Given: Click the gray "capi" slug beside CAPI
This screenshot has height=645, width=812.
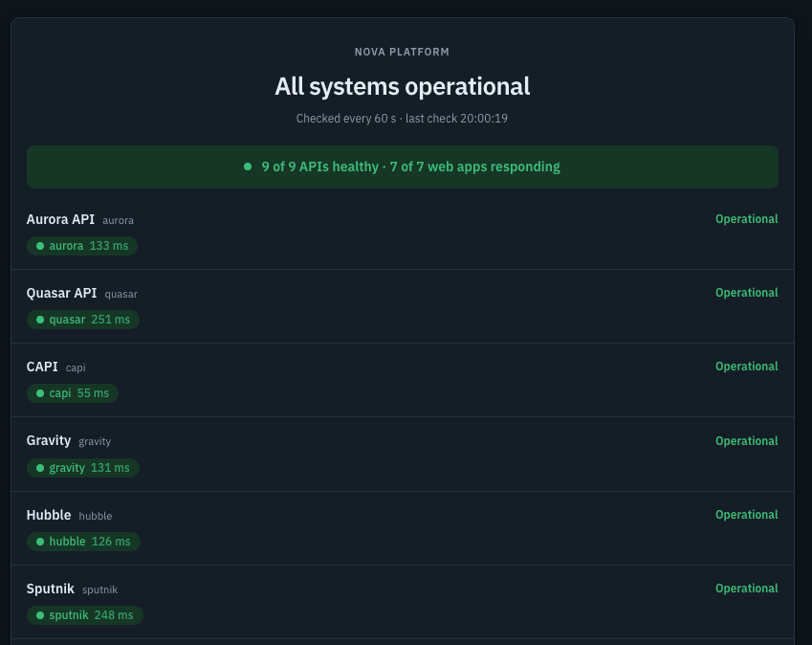Looking at the screenshot, I should pos(76,367).
